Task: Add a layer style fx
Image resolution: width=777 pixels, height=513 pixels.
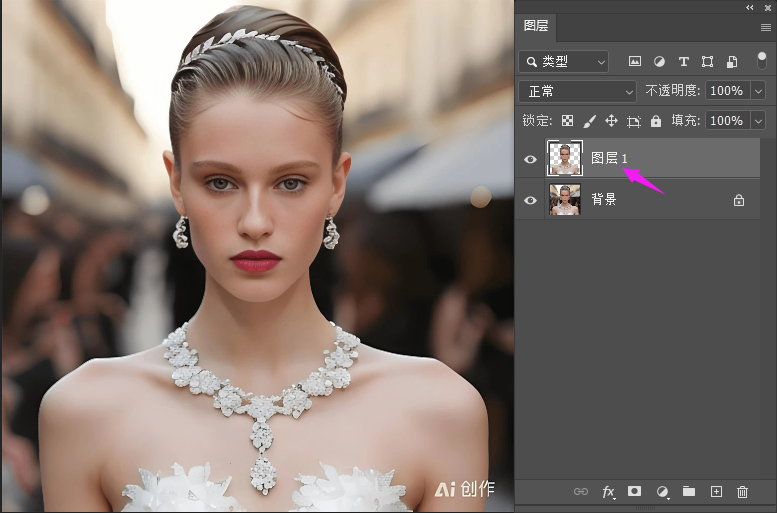Action: pos(609,492)
